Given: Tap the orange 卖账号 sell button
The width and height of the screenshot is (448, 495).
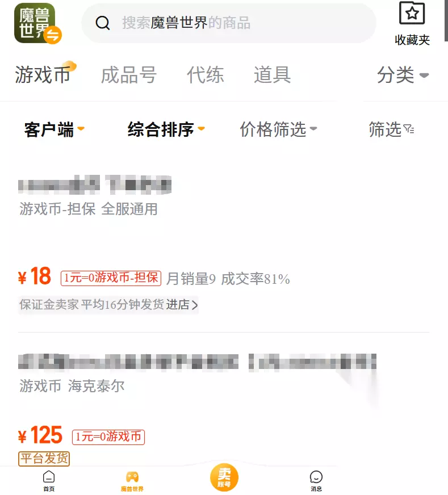Looking at the screenshot, I should click(x=224, y=477).
